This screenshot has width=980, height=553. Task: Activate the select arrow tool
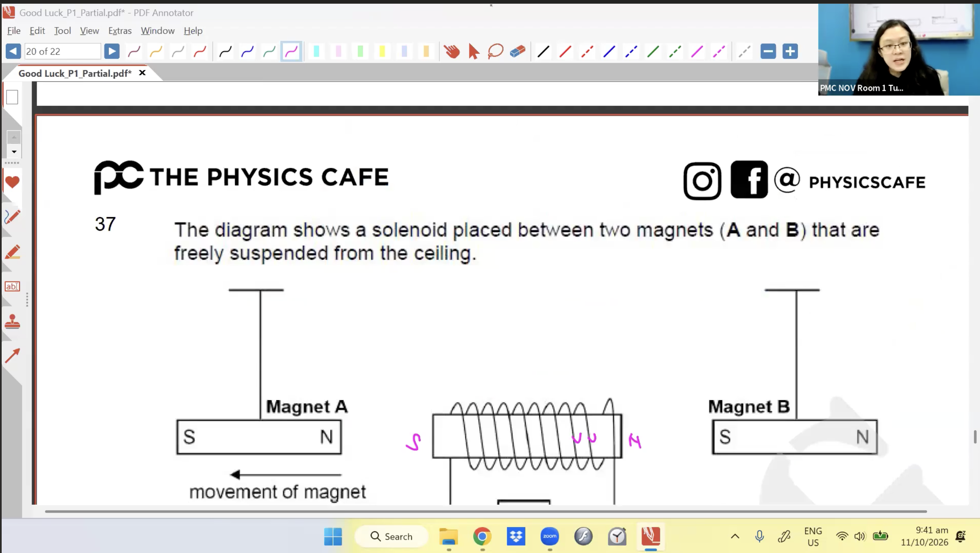pyautogui.click(x=473, y=52)
